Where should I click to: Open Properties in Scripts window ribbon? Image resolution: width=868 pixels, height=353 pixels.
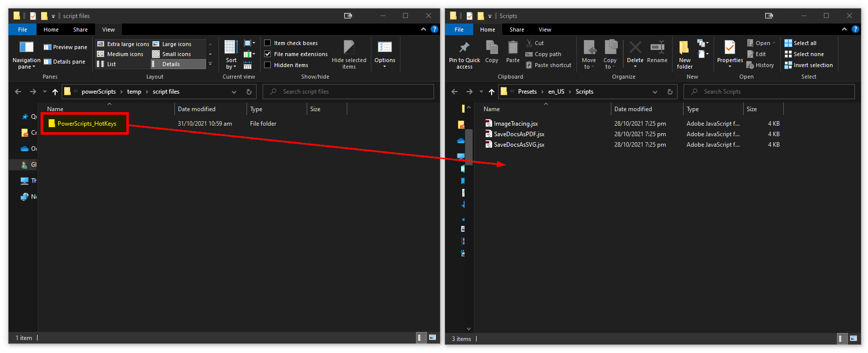[x=730, y=48]
